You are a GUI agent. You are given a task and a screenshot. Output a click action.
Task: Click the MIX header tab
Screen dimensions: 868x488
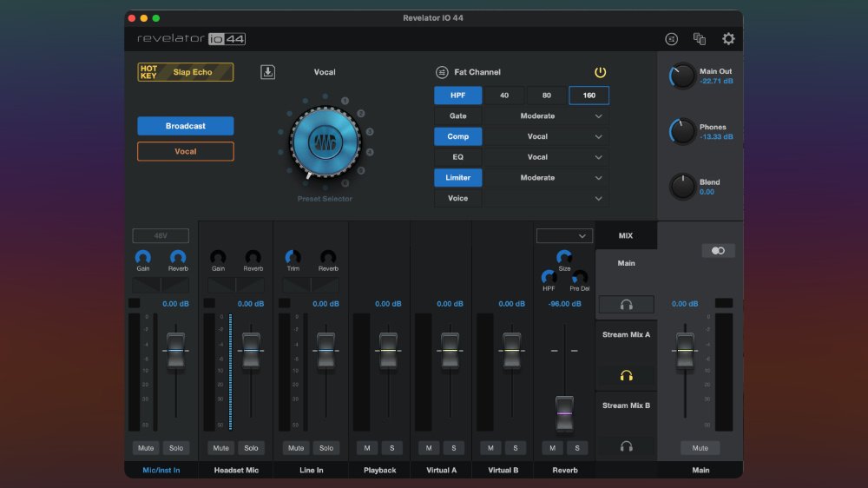[x=626, y=235]
